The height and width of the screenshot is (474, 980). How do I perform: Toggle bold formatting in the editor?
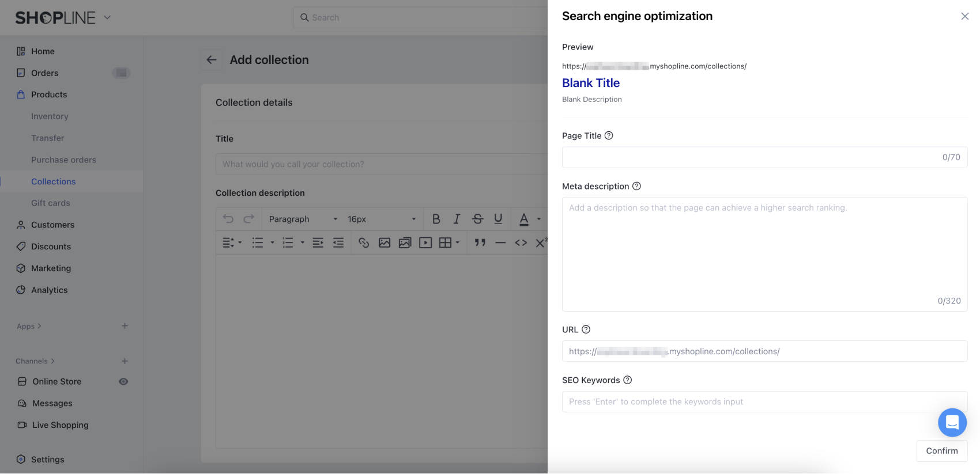pyautogui.click(x=436, y=219)
